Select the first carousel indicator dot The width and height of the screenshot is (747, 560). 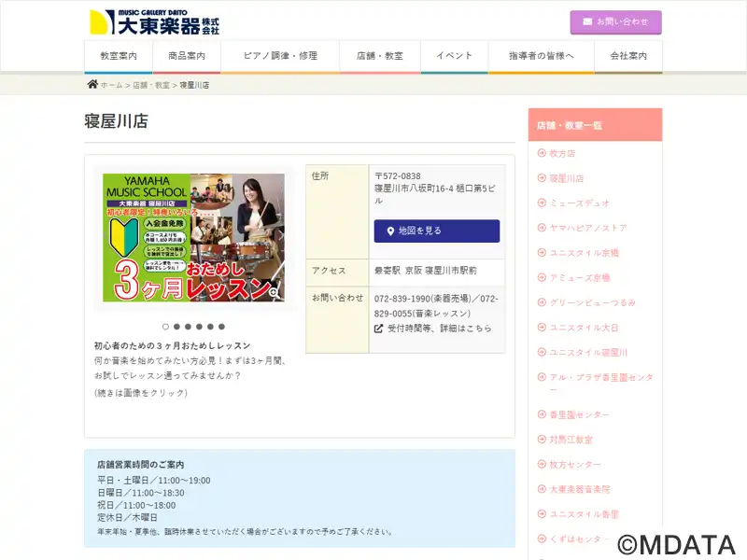point(165,327)
